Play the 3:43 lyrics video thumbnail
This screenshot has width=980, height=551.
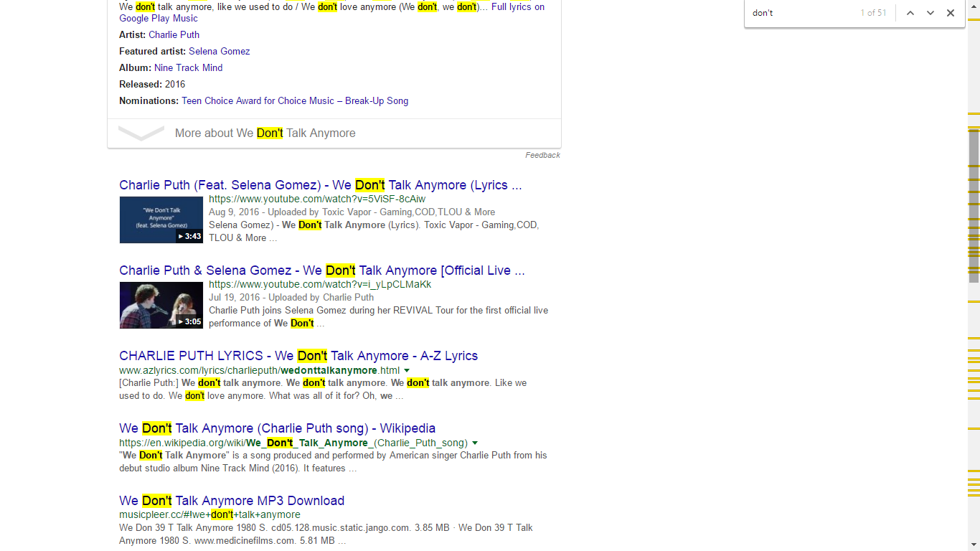(x=161, y=220)
